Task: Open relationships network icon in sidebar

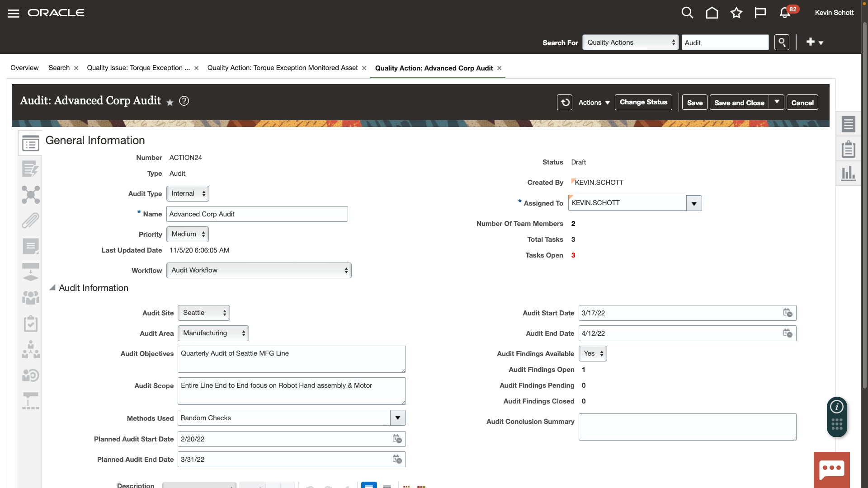Action: point(30,195)
